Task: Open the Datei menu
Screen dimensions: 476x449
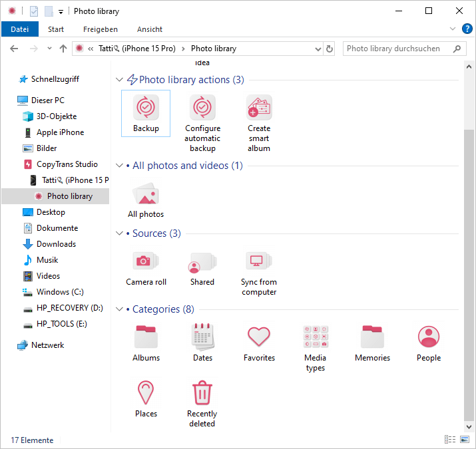Action: (x=20, y=29)
